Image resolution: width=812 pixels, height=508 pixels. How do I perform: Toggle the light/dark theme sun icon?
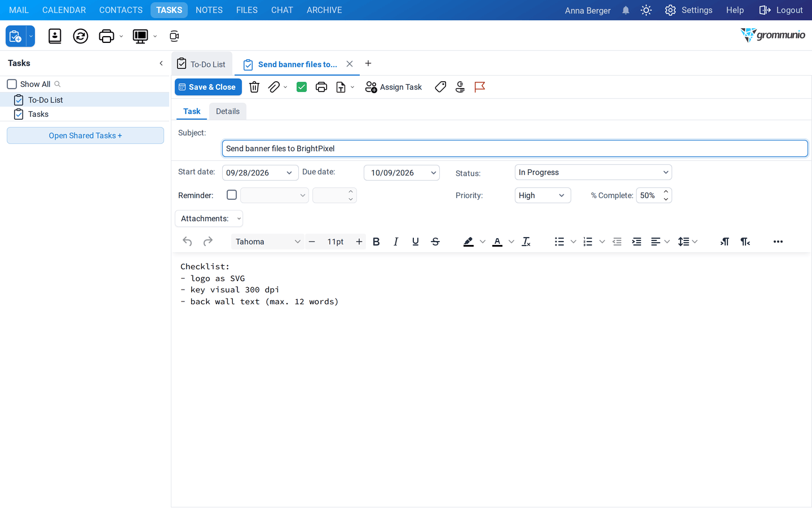(646, 10)
